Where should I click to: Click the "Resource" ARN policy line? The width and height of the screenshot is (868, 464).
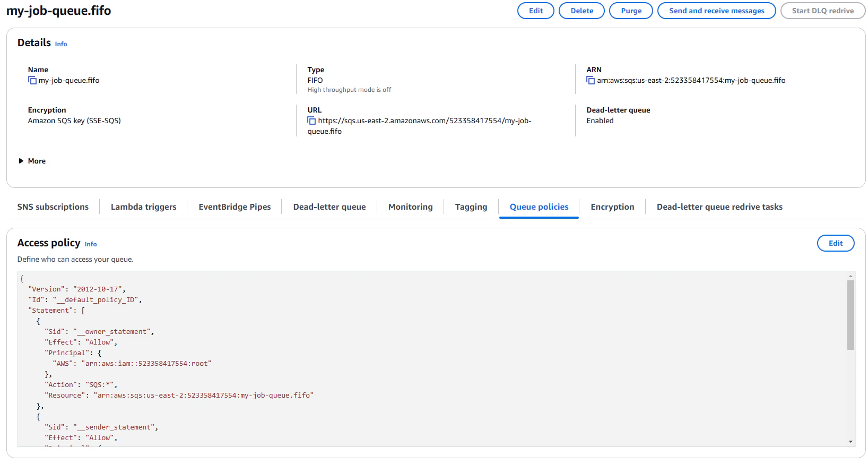[x=179, y=396]
